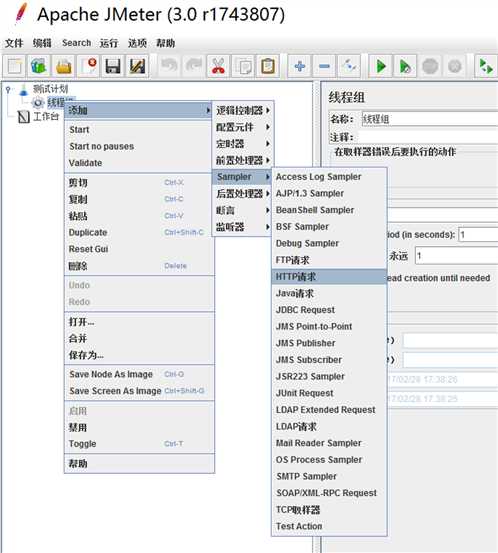Click the Expand All plus icon
498x553 pixels.
[x=300, y=66]
